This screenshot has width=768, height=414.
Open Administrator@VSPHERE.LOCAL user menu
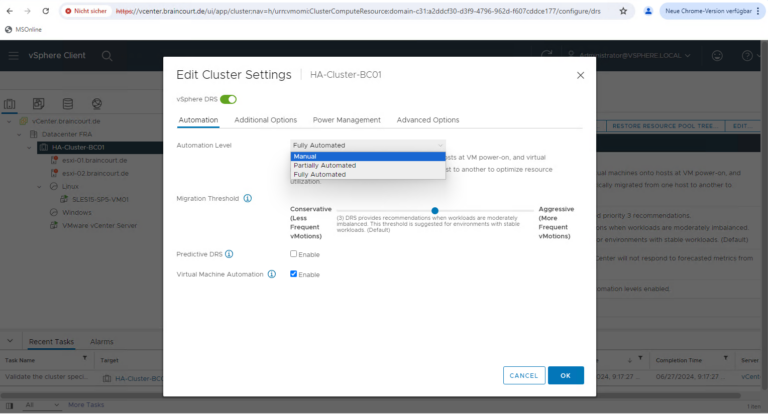pyautogui.click(x=629, y=55)
